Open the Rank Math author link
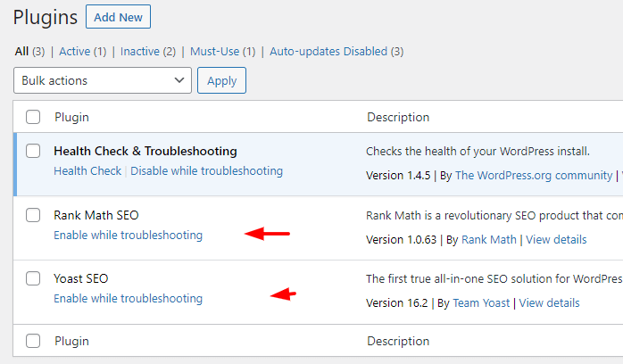Screen dimensions: 623x364 tap(489, 240)
